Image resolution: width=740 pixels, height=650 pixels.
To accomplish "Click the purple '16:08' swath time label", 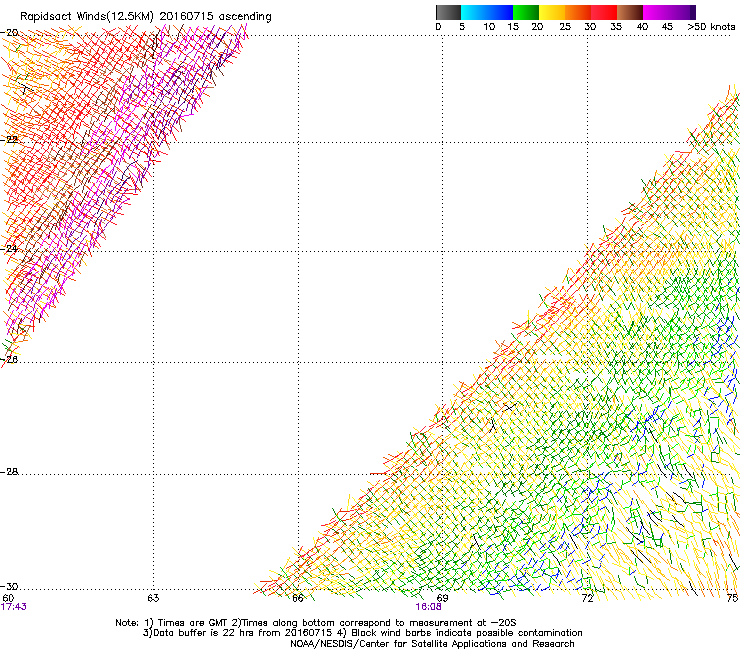I will coord(429,607).
